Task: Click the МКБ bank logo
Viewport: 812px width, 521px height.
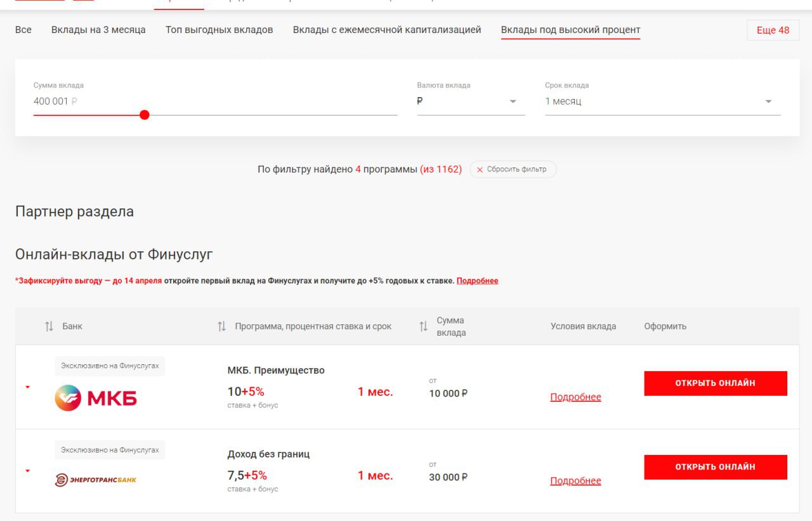Action: [96, 398]
